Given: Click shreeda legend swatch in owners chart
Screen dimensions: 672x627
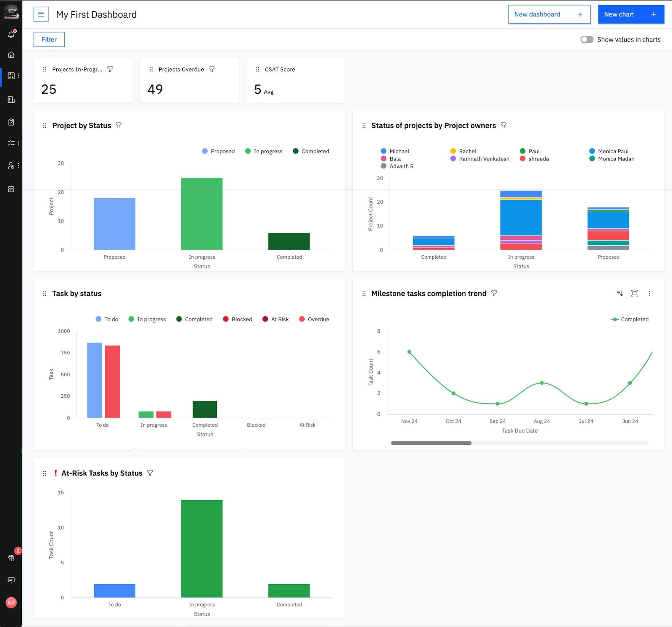Looking at the screenshot, I should click(522, 159).
